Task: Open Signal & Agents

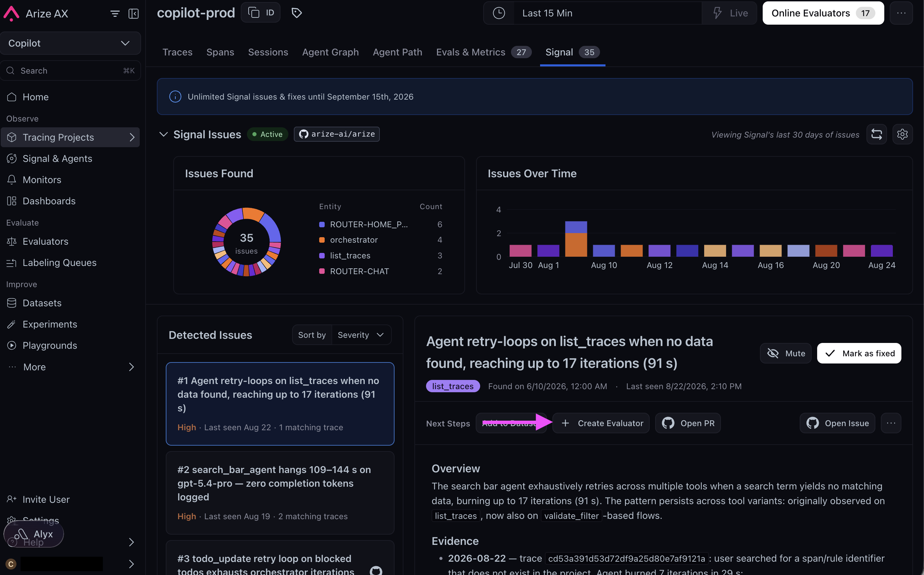Action: (x=58, y=158)
